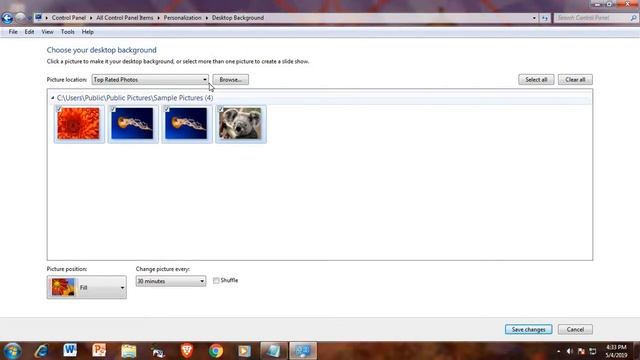The height and width of the screenshot is (360, 640).
Task: Launch Internet Explorer from taskbar
Action: tap(42, 351)
